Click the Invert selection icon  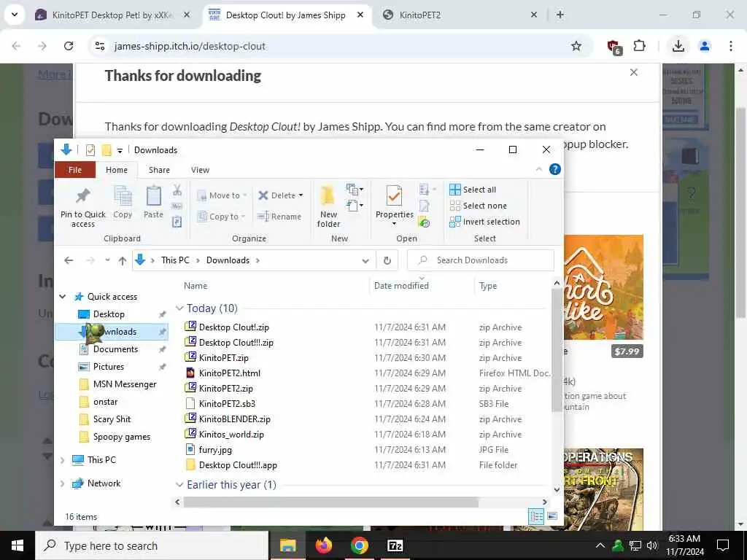coord(455,222)
